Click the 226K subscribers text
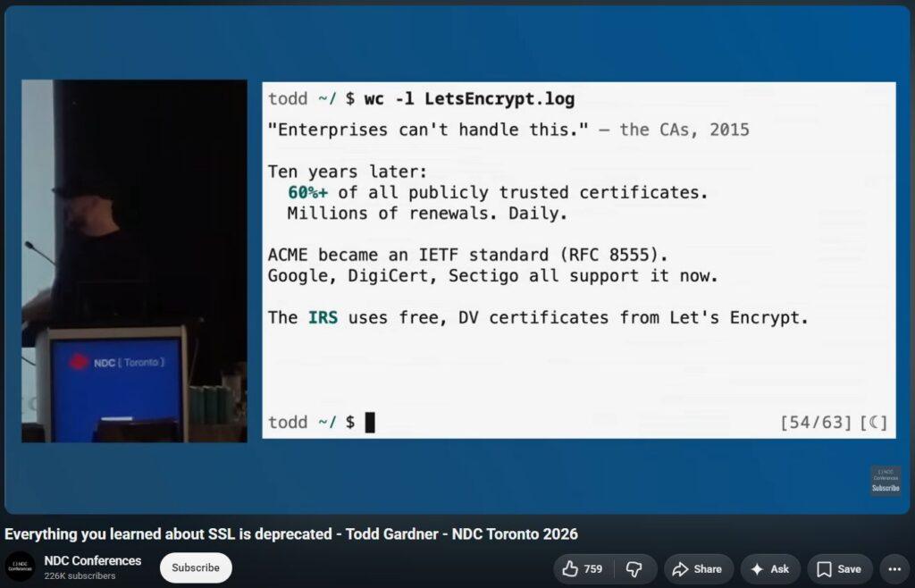Viewport: 915px width, 588px height. click(80, 575)
